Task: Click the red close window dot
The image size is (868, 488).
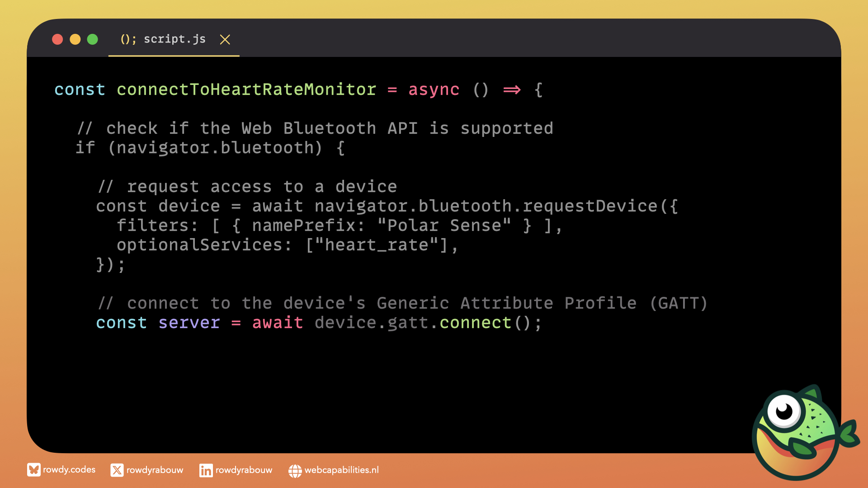Action: (x=57, y=39)
